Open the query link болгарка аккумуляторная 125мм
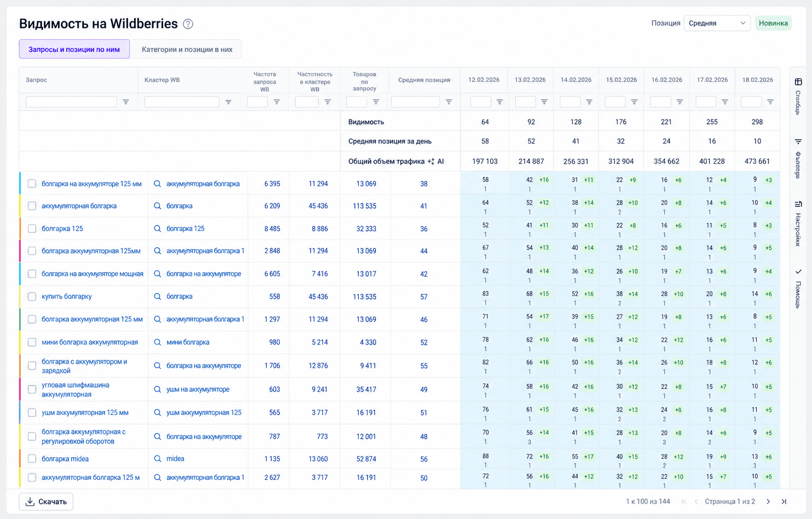812x519 pixels. [91, 251]
